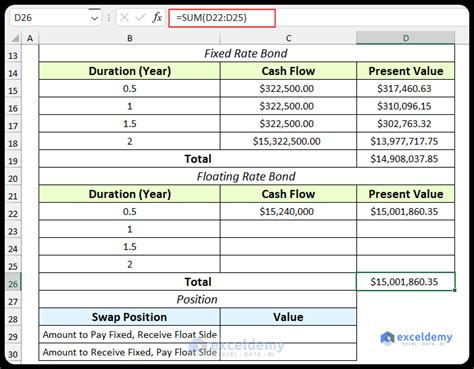
Task: Click Total label in row 19
Action: coord(198,159)
